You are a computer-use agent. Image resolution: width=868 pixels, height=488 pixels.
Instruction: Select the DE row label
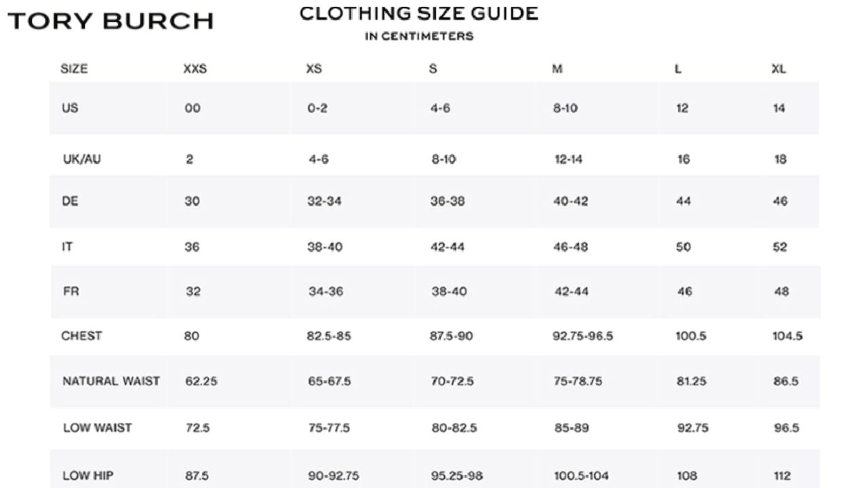[x=70, y=201]
